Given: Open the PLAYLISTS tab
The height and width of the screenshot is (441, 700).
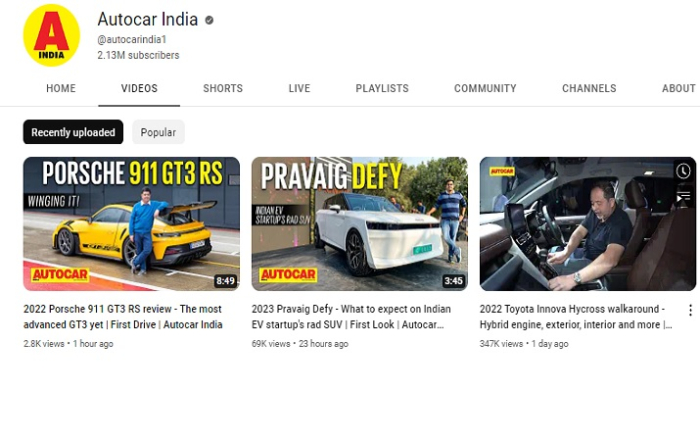Looking at the screenshot, I should click(x=382, y=88).
